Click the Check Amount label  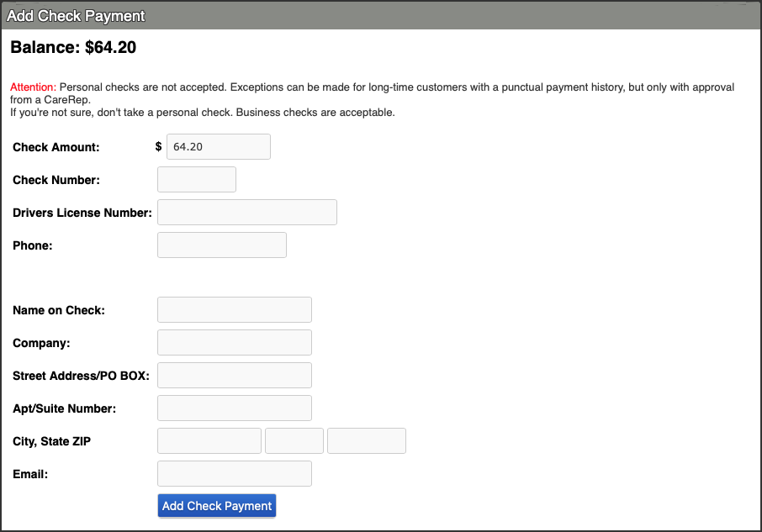56,147
